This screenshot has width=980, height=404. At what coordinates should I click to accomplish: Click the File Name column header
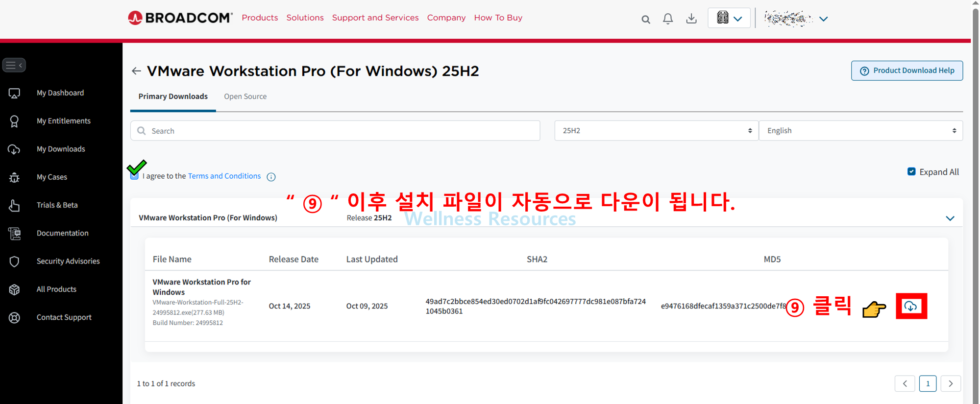coord(172,259)
